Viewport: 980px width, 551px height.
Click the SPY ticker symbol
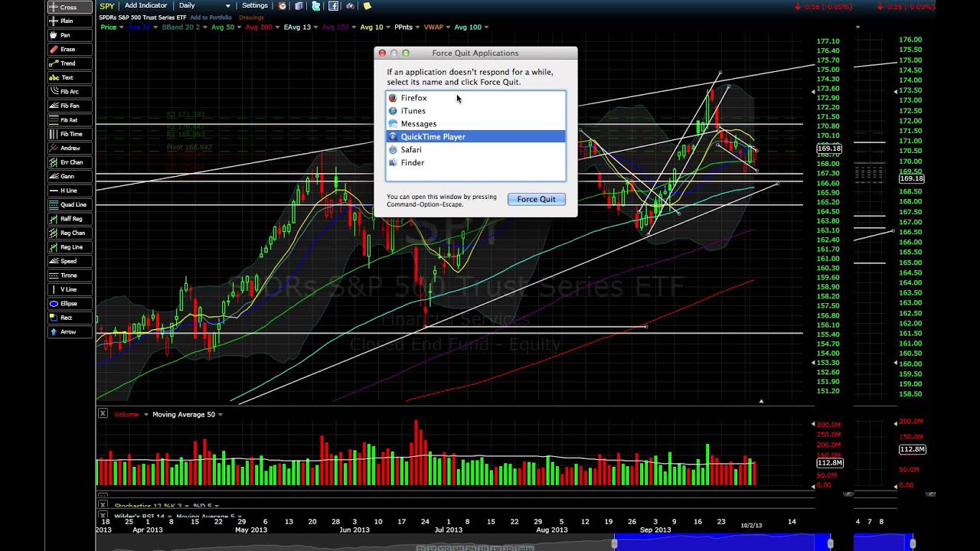click(x=106, y=6)
